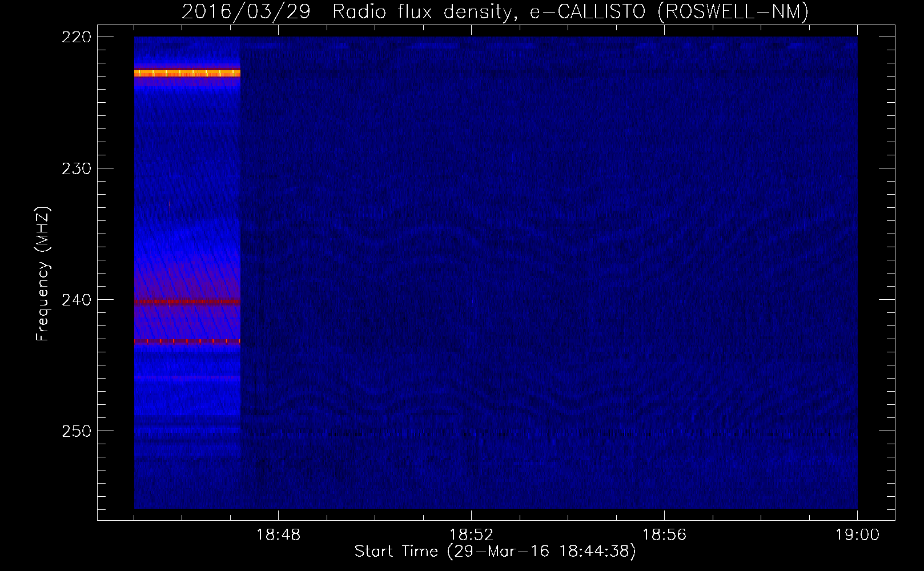The image size is (924, 571).
Task: Click the 'Start Time (29-Mar-16 18:44:38)' label
Action: (495, 552)
